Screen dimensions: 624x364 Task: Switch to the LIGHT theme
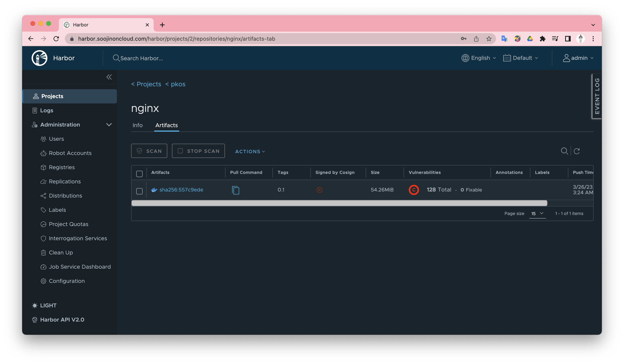(x=48, y=305)
